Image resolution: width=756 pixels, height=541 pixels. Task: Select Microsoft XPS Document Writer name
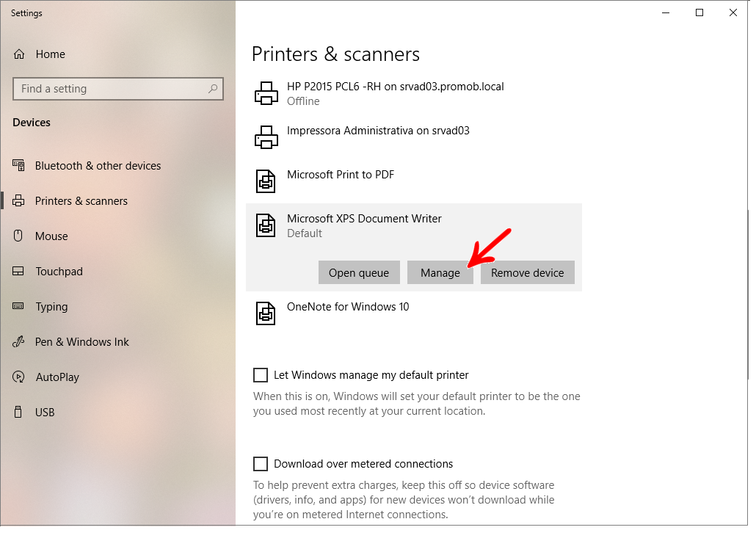364,219
